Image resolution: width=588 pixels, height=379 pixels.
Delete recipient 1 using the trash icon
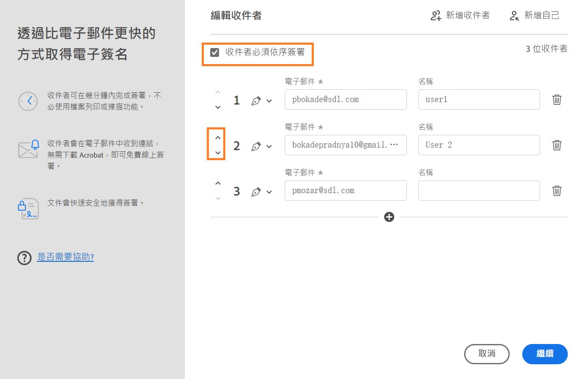[556, 99]
